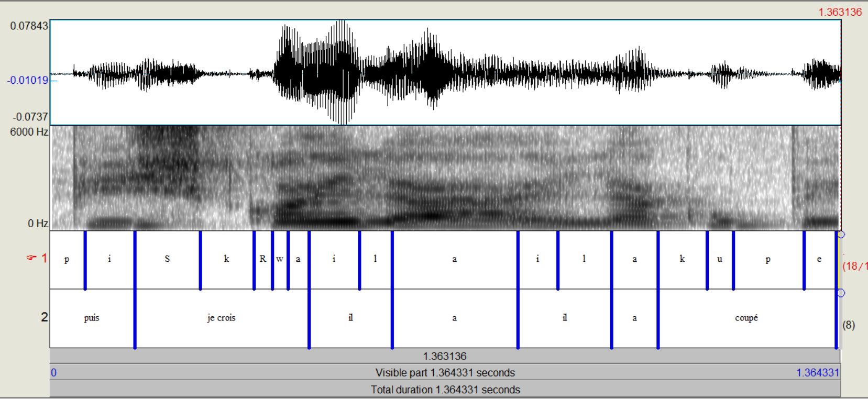Play the 1.363136 selection bar

tap(444, 356)
